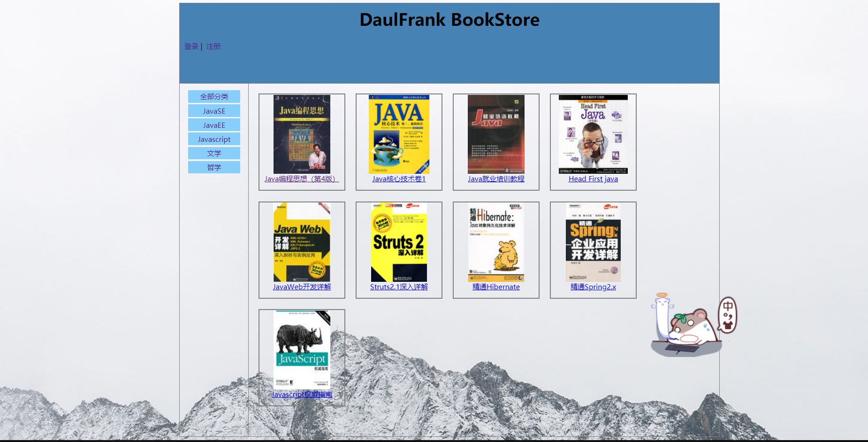
Task: Click the 中 language indicator bubble
Action: click(x=728, y=315)
